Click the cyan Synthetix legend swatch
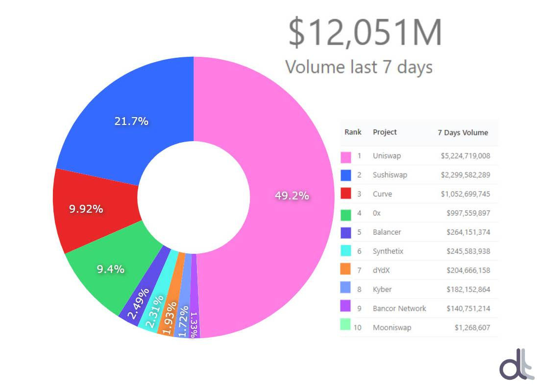This screenshot has height=392, width=539. click(346, 251)
